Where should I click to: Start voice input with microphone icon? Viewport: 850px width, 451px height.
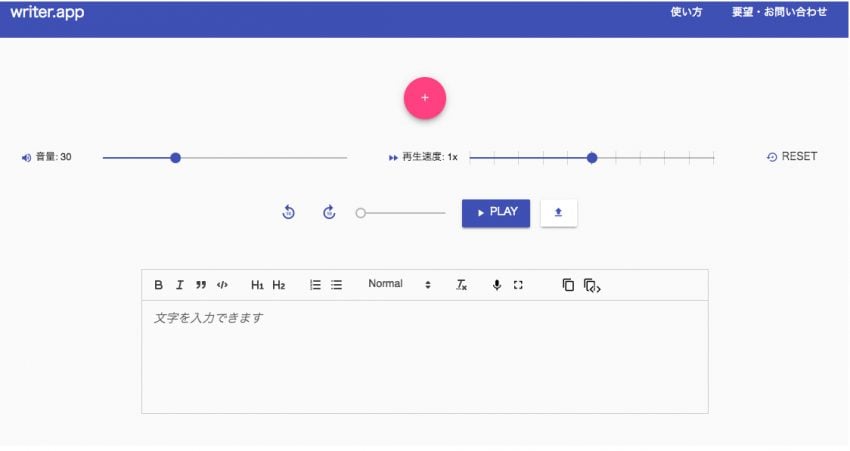tap(496, 285)
